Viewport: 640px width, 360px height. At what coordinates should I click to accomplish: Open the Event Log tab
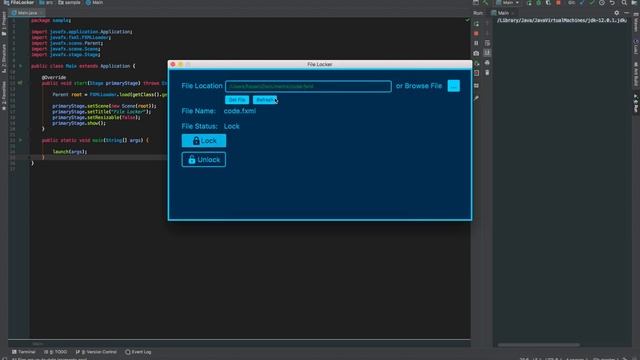[x=138, y=352]
